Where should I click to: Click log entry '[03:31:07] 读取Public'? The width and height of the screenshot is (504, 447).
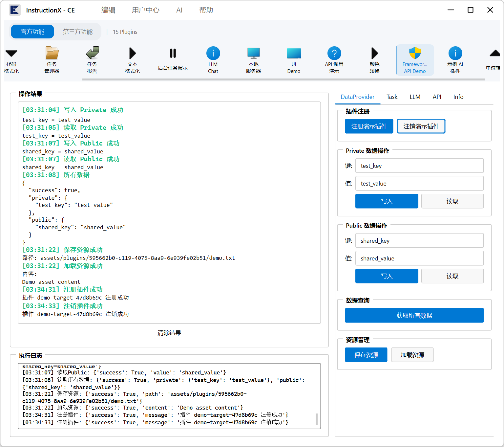124,372
